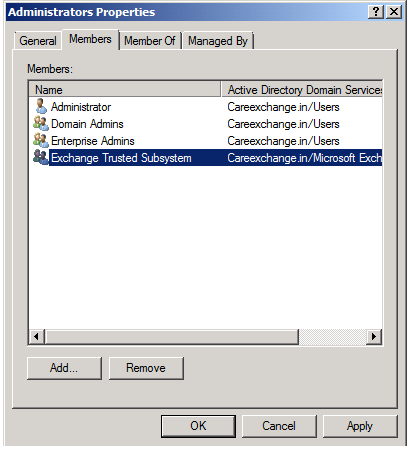Click the Administrator user icon
The width and height of the screenshot is (408, 450).
tap(41, 107)
